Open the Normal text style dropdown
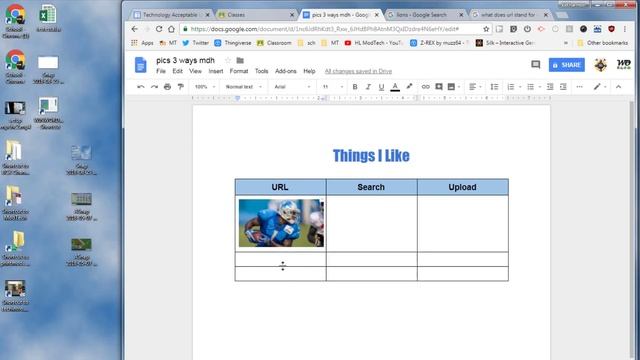The image size is (640, 360). pyautogui.click(x=244, y=87)
